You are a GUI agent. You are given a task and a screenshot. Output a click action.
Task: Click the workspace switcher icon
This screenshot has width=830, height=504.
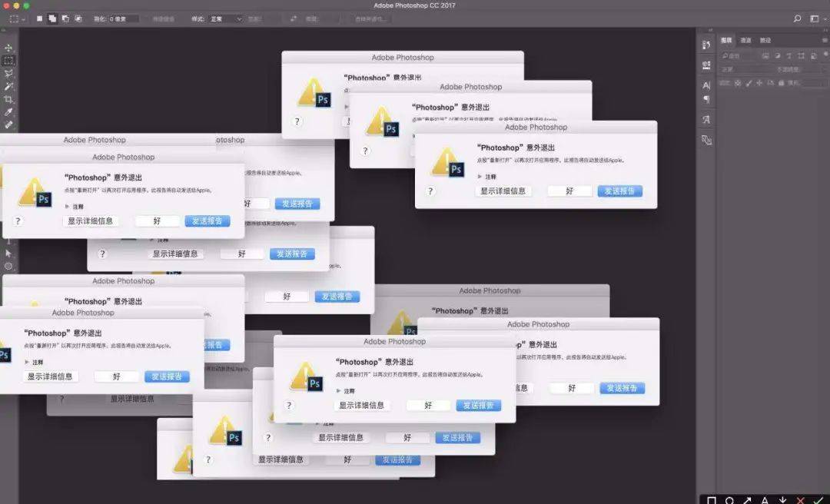point(814,18)
